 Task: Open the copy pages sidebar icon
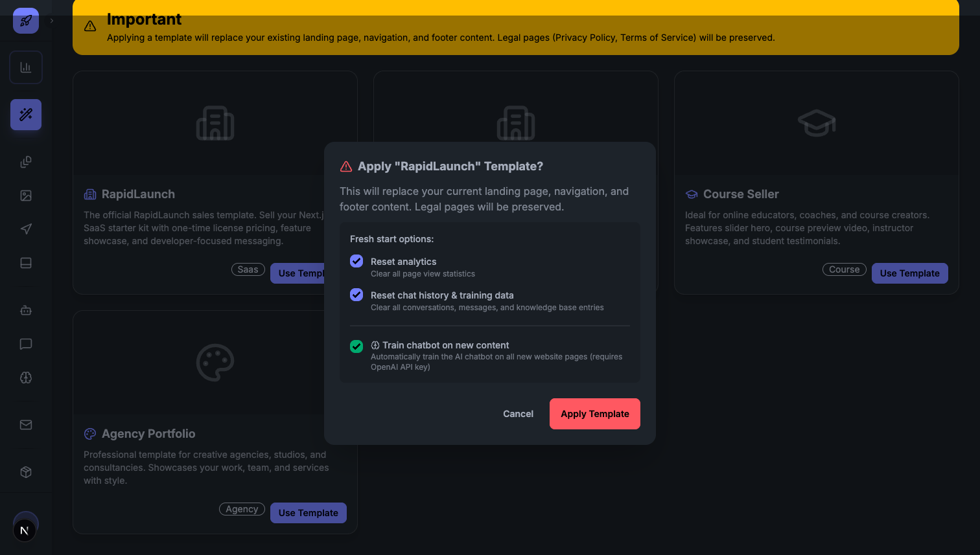pos(26,162)
